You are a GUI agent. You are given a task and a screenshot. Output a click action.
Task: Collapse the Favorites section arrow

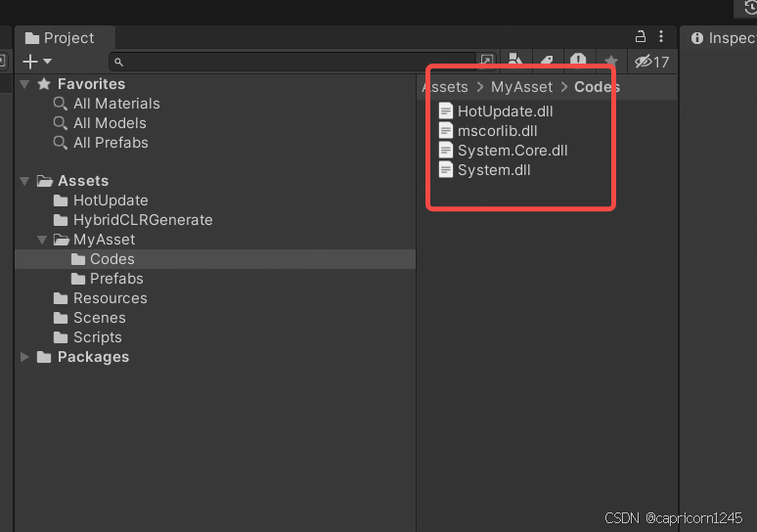(24, 84)
